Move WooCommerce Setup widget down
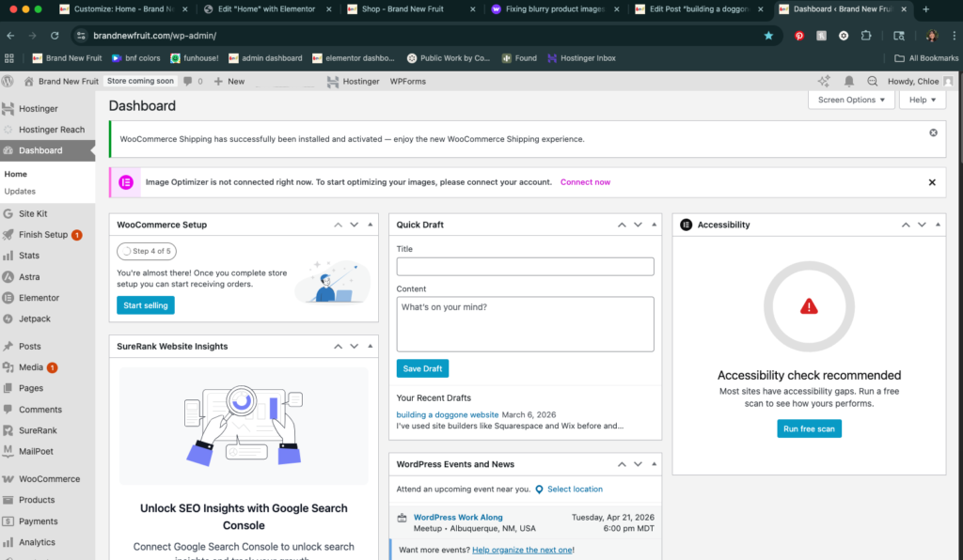 click(354, 225)
